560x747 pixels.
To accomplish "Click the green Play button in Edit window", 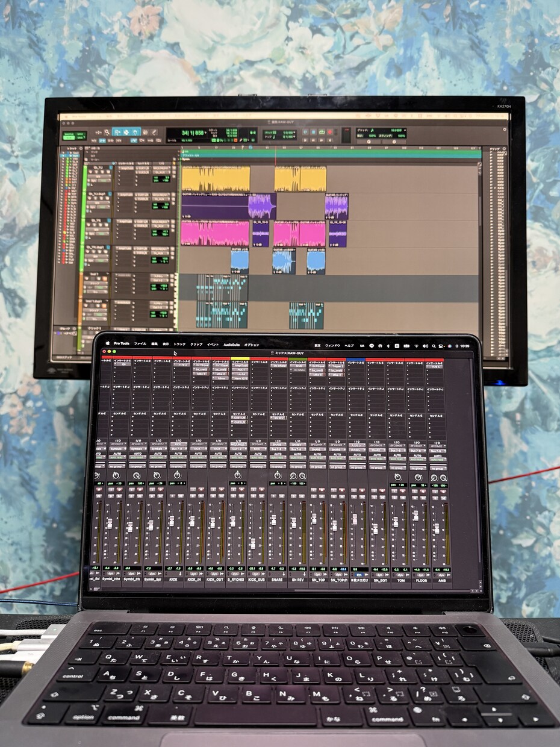I will point(322,132).
